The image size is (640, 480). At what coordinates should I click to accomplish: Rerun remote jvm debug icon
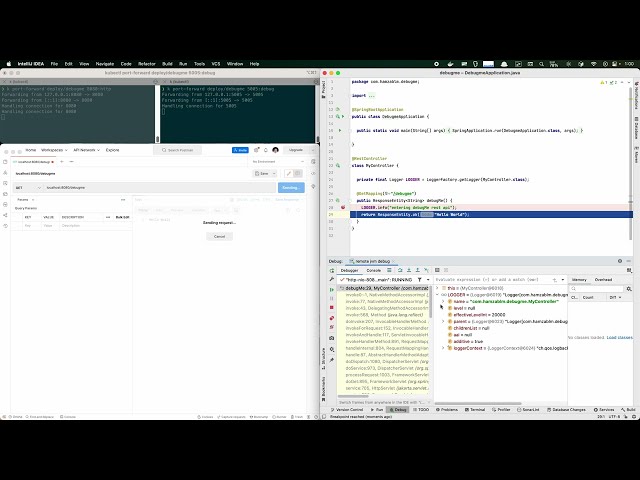click(x=331, y=270)
